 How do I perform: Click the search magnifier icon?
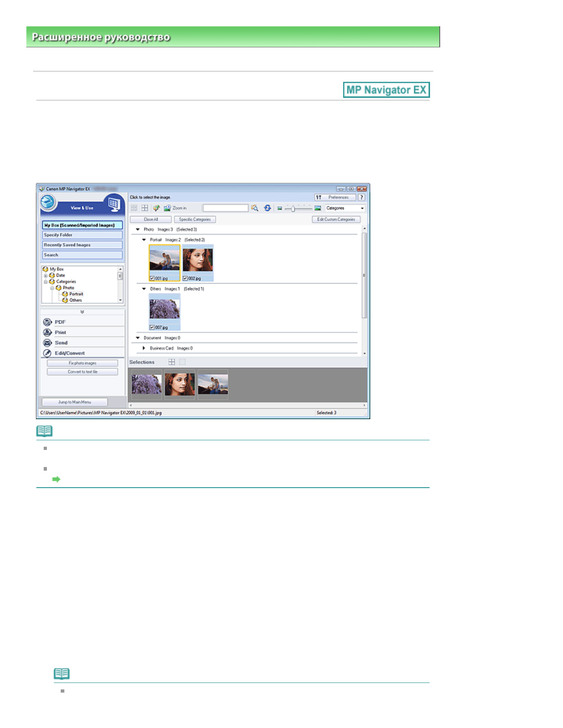coord(254,208)
